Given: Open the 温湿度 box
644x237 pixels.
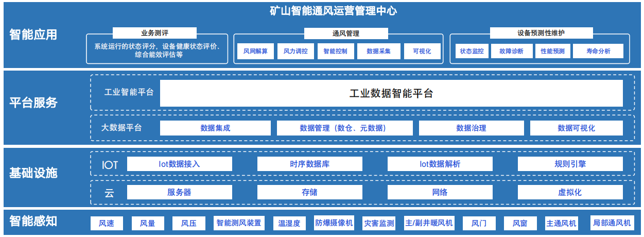Looking at the screenshot, I should 289,223.
